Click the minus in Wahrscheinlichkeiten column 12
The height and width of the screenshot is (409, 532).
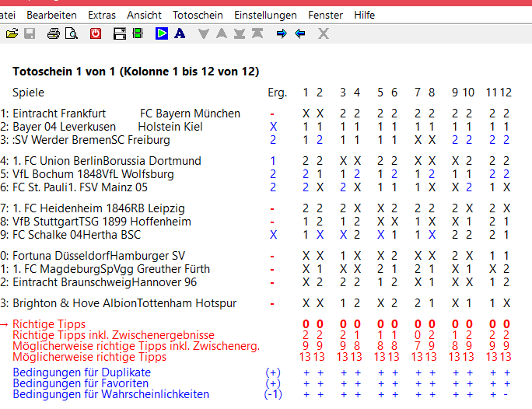(x=506, y=395)
